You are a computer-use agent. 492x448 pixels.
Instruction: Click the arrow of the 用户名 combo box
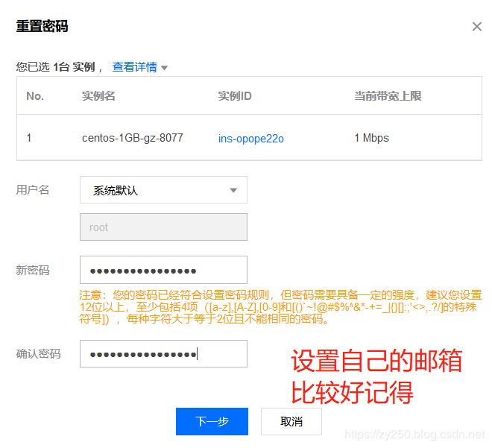tap(233, 190)
